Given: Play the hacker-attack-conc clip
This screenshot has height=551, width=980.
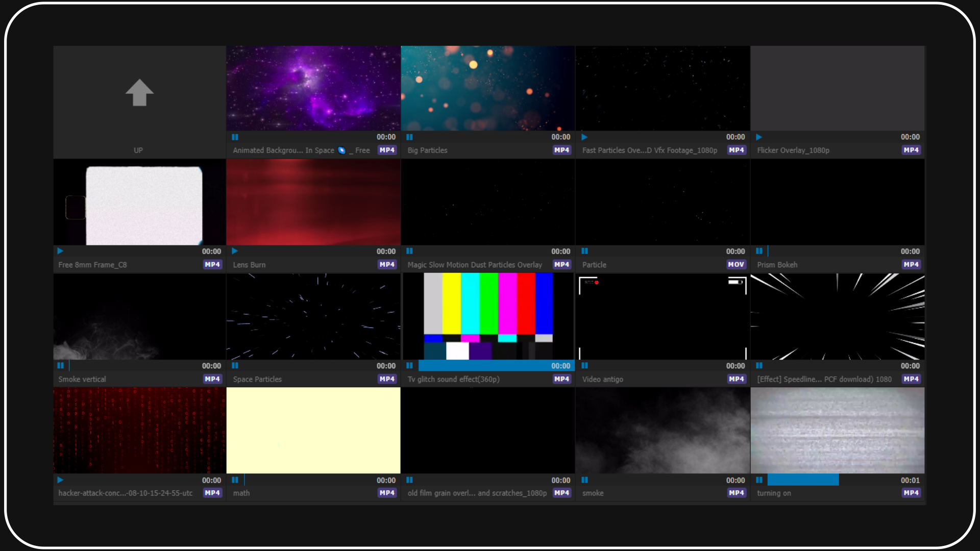Looking at the screenshot, I should (x=60, y=480).
